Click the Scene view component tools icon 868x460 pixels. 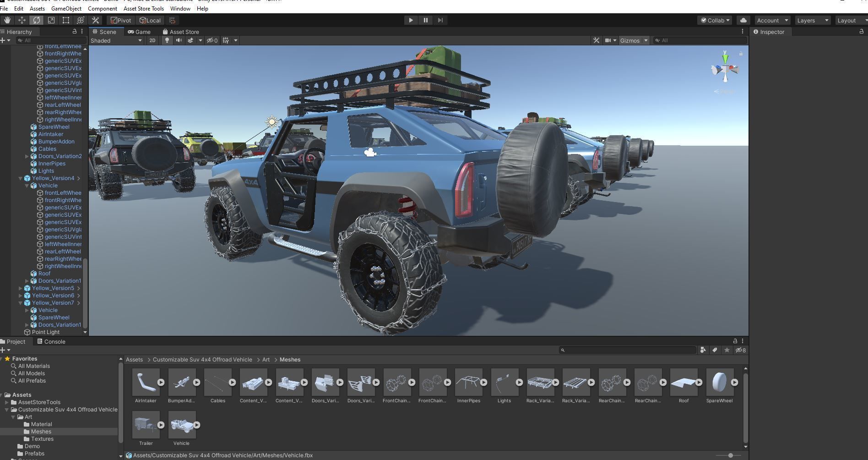(x=596, y=40)
